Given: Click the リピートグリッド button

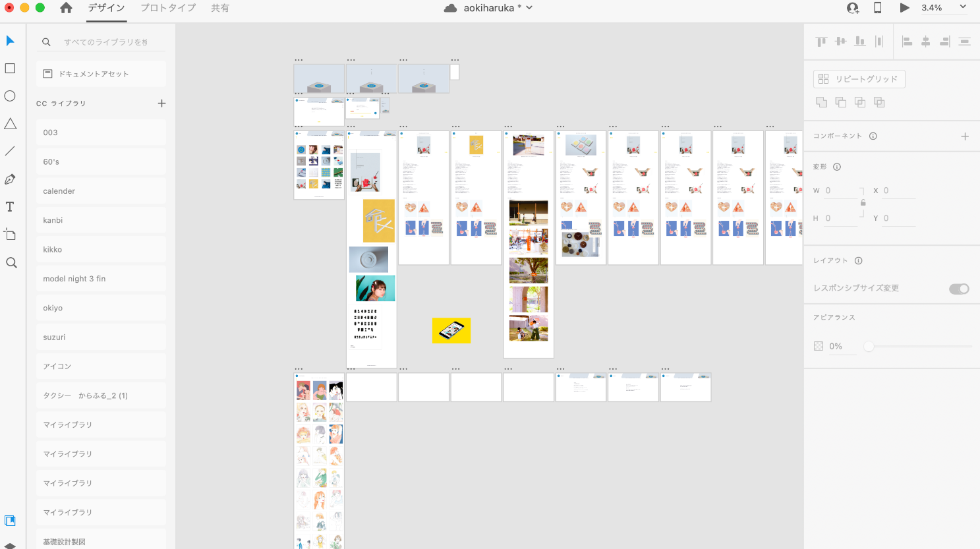Looking at the screenshot, I should [x=859, y=79].
